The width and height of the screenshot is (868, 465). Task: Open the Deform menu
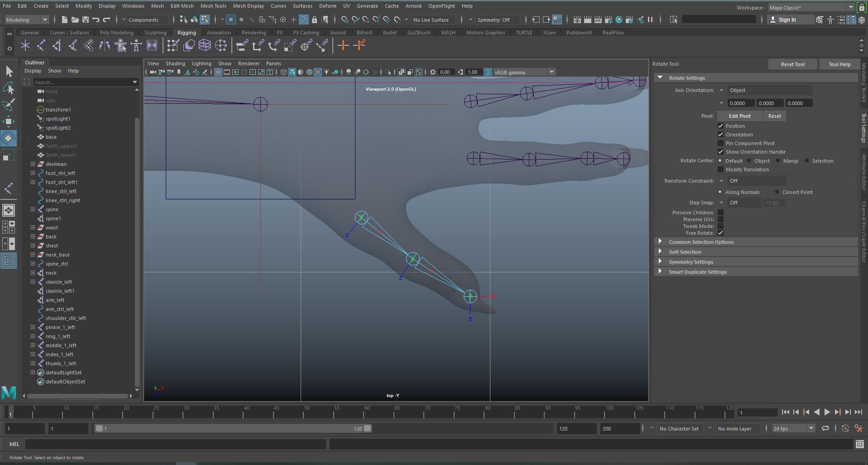pos(327,6)
